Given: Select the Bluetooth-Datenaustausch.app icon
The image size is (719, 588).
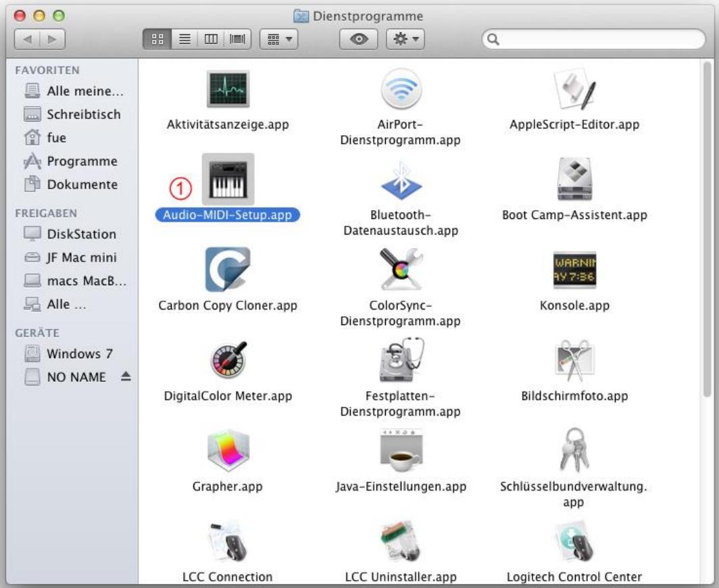Looking at the screenshot, I should coord(401,180).
